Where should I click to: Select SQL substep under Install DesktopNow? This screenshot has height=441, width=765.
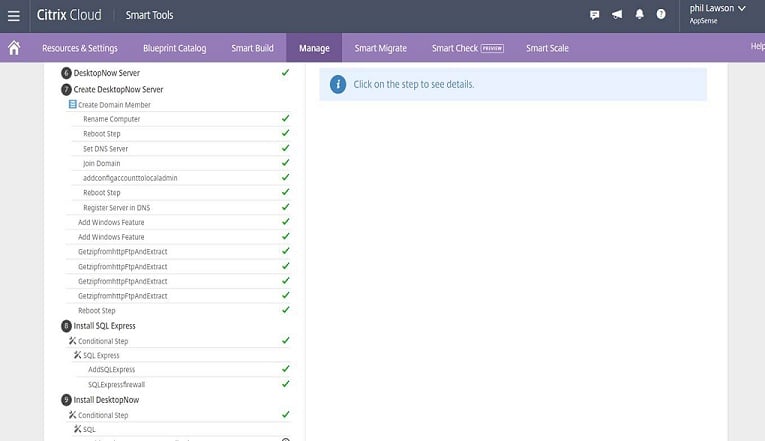pyautogui.click(x=89, y=429)
